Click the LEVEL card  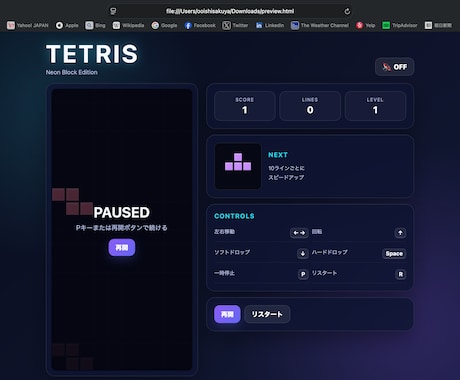tap(375, 106)
